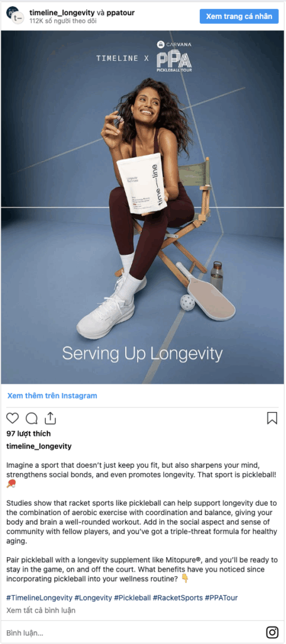Open hashtag #RacketSports

pos(178,597)
